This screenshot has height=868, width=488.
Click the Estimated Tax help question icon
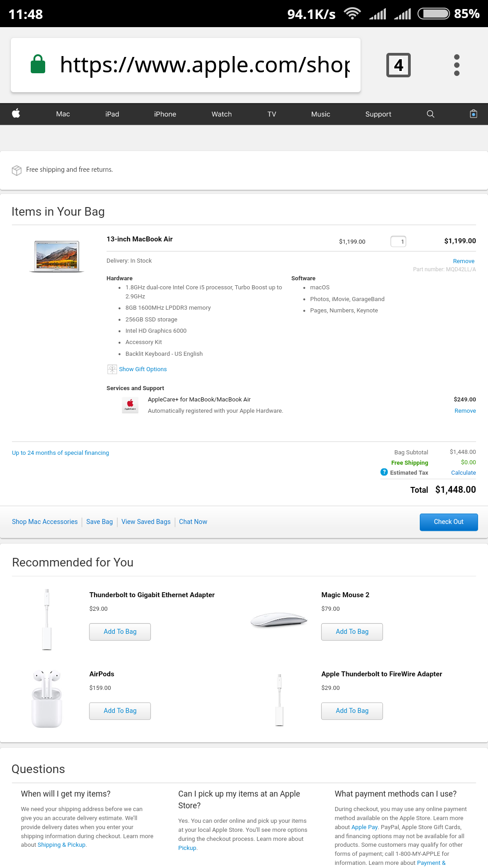pyautogui.click(x=384, y=472)
